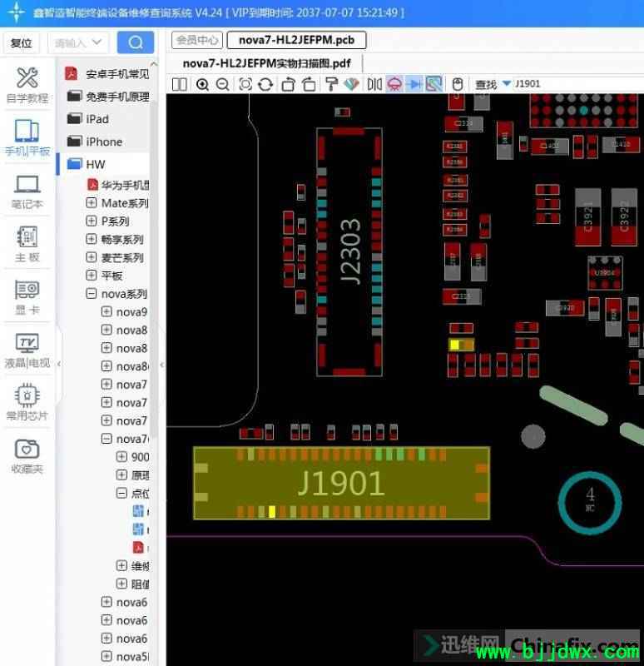Click the gray round test pad

pyautogui.click(x=533, y=436)
